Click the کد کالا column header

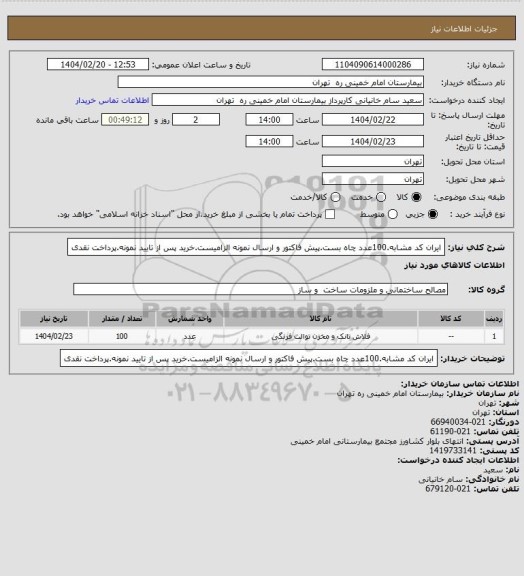(x=451, y=319)
